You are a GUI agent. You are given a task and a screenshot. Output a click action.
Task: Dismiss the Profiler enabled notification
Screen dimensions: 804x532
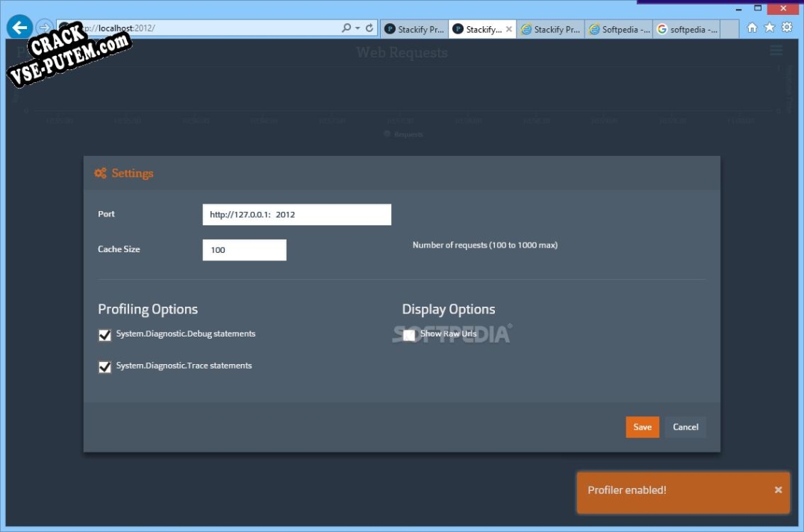point(778,490)
